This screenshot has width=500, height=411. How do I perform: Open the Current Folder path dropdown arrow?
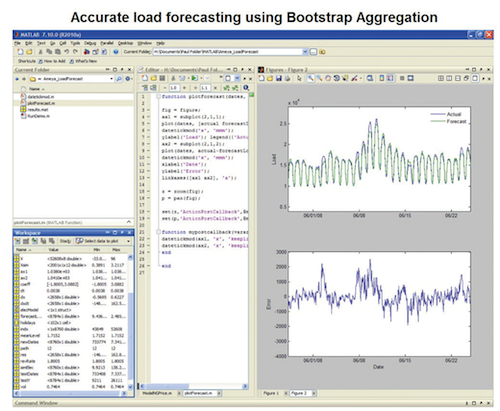tap(305, 52)
